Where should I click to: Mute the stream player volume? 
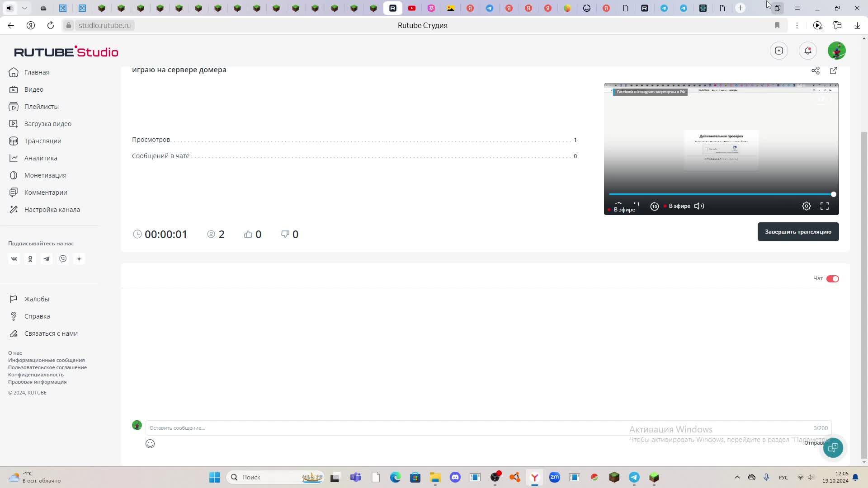[699, 206]
